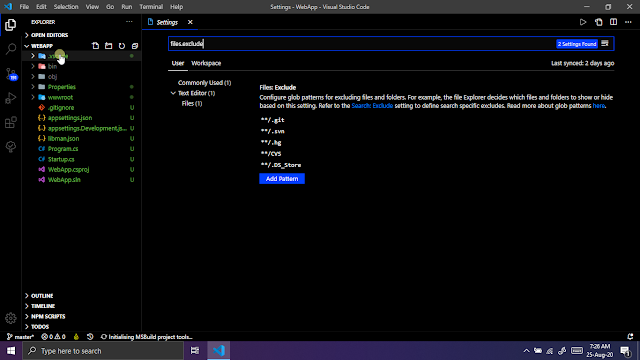Click the flame icon in status bar

coord(76,337)
